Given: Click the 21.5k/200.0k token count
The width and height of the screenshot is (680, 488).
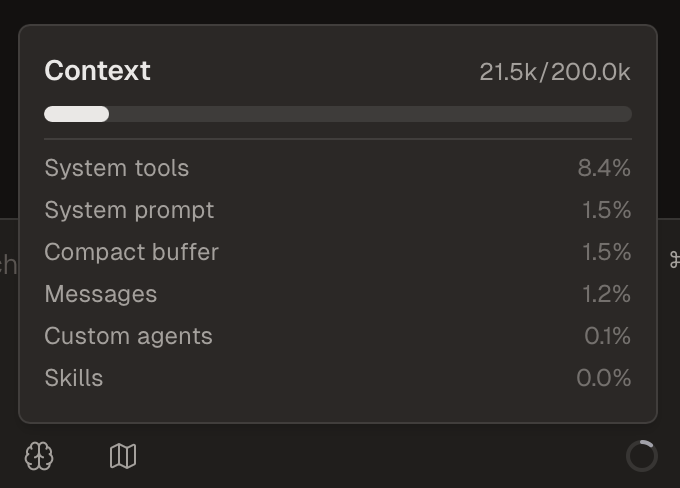Looking at the screenshot, I should [x=555, y=72].
